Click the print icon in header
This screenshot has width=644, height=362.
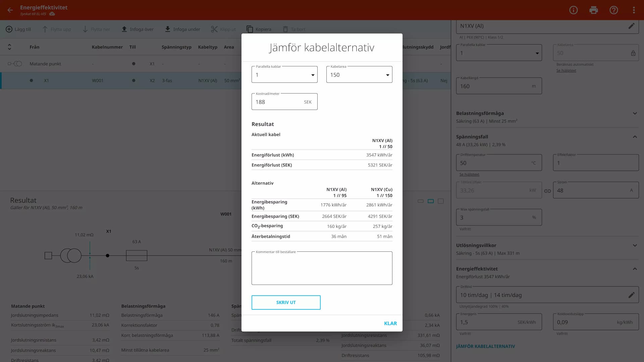(594, 10)
